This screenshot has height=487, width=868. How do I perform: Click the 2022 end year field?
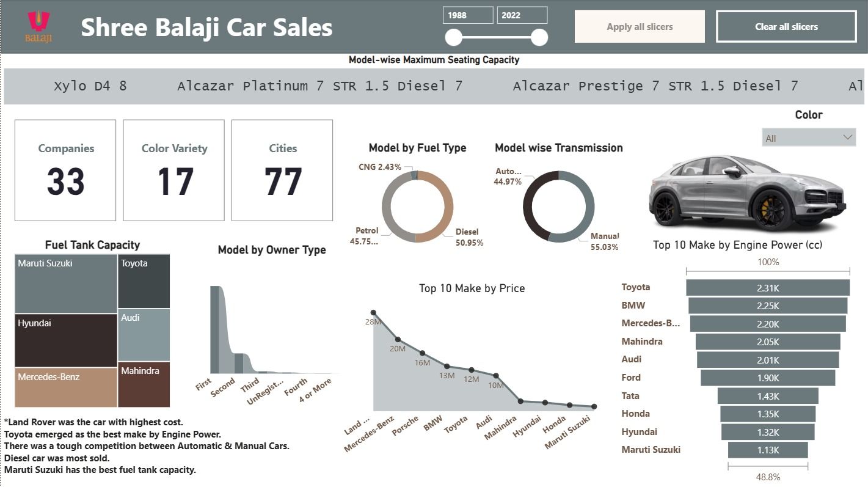pos(522,15)
